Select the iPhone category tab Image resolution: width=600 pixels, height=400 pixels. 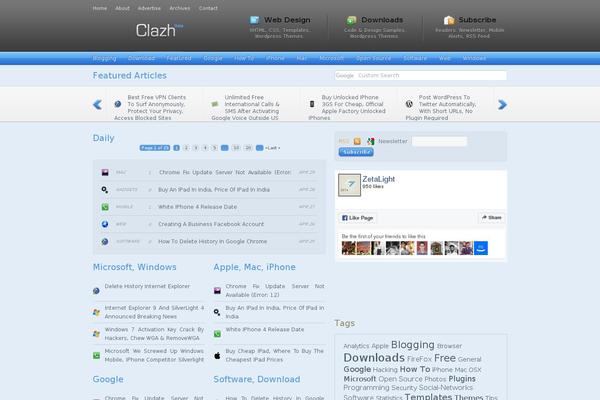point(275,58)
